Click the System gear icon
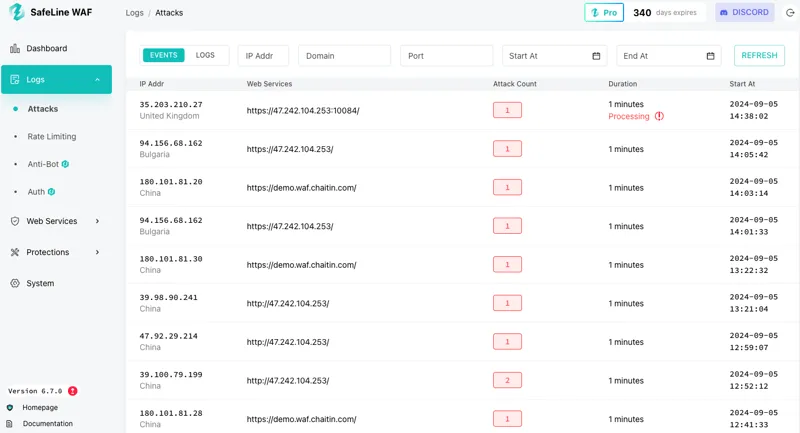This screenshot has width=800, height=433. [x=15, y=283]
